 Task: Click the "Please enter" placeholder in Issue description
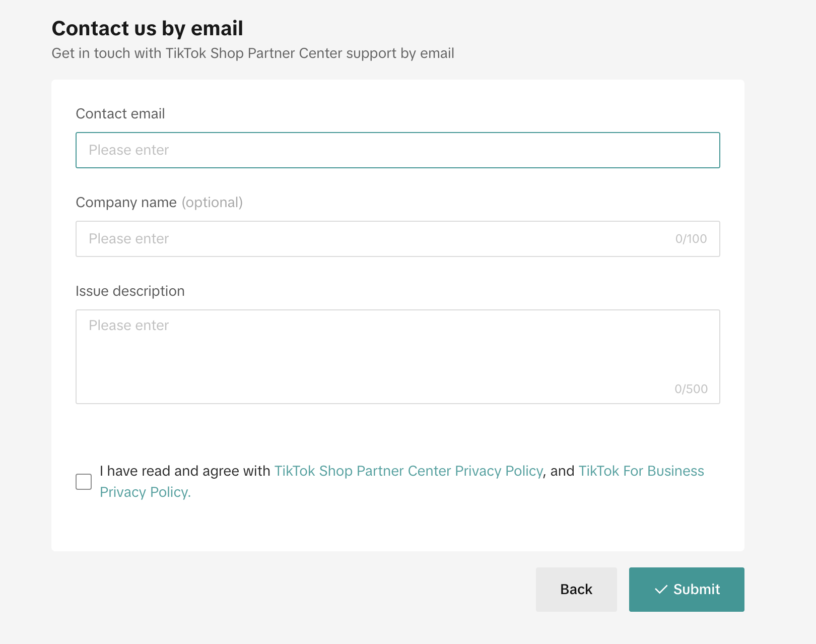click(x=129, y=326)
